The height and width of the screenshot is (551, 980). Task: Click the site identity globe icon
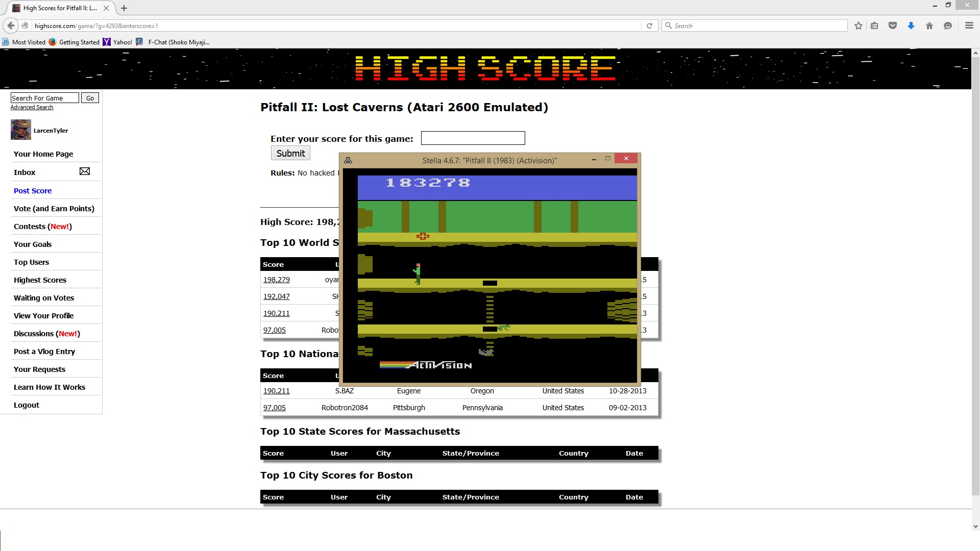25,26
